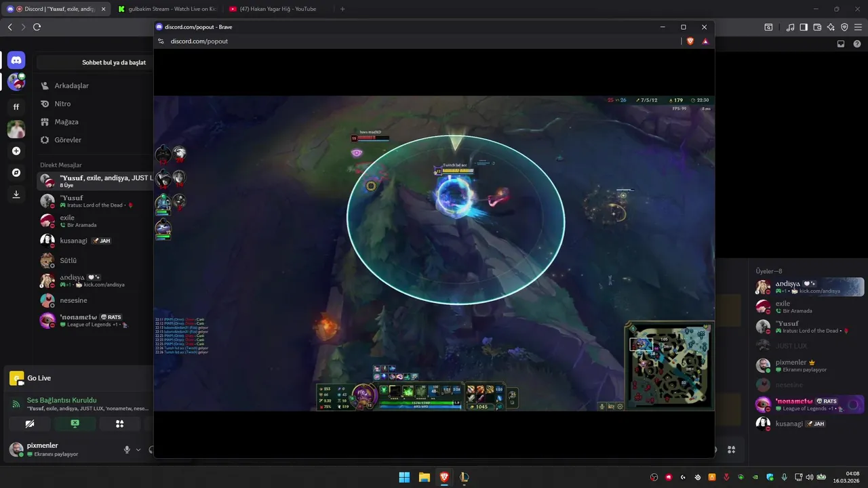Stop screen sharing with green monitor button

click(75, 424)
